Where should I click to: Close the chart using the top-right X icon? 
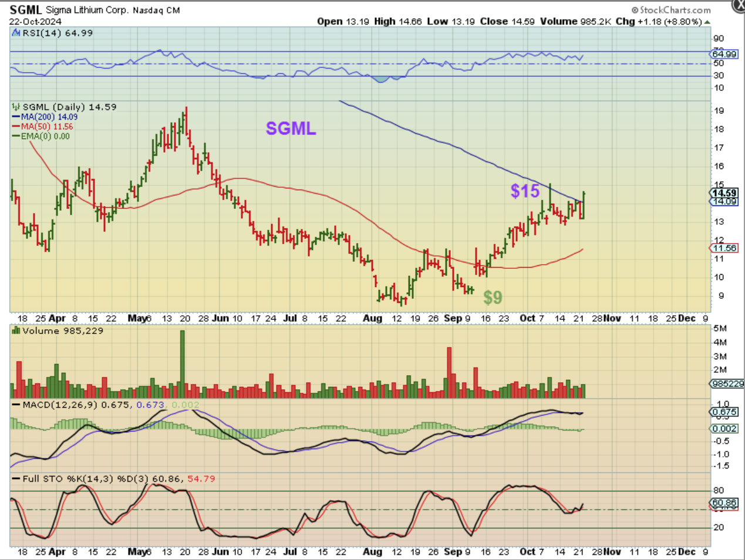point(739,5)
